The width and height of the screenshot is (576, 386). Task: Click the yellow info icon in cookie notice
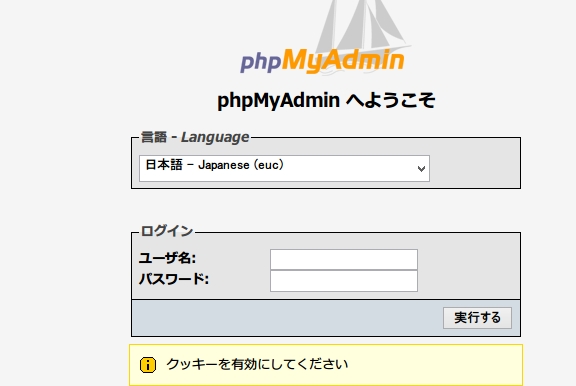tap(148, 365)
